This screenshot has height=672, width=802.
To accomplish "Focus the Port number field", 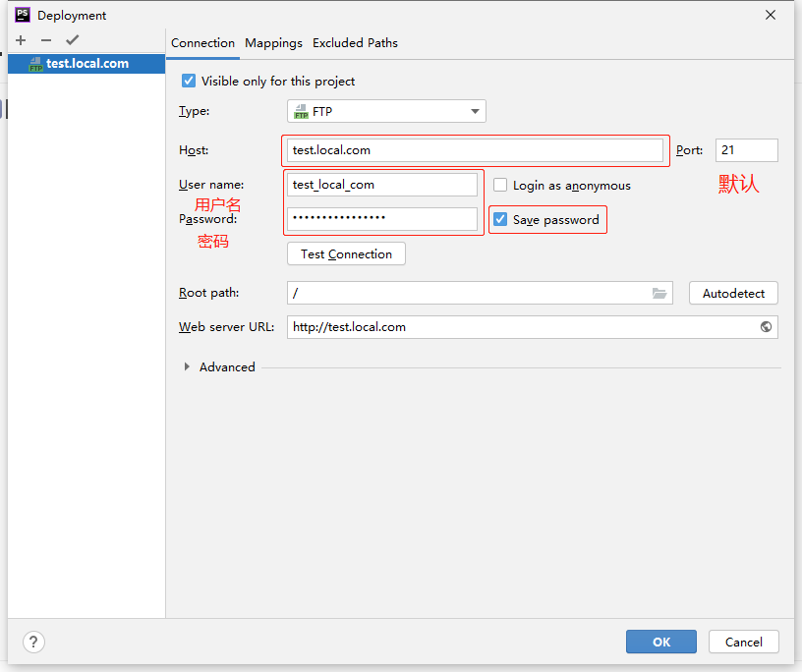I will coord(746,150).
